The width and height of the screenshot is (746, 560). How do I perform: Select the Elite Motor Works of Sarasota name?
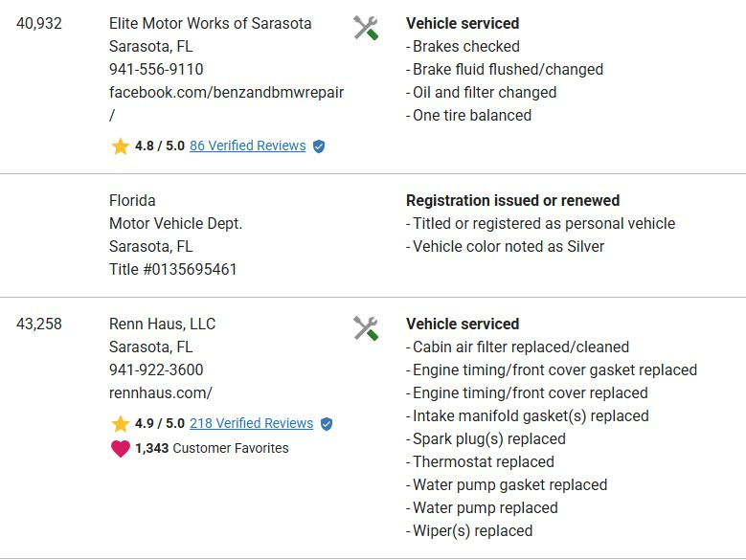210,23
